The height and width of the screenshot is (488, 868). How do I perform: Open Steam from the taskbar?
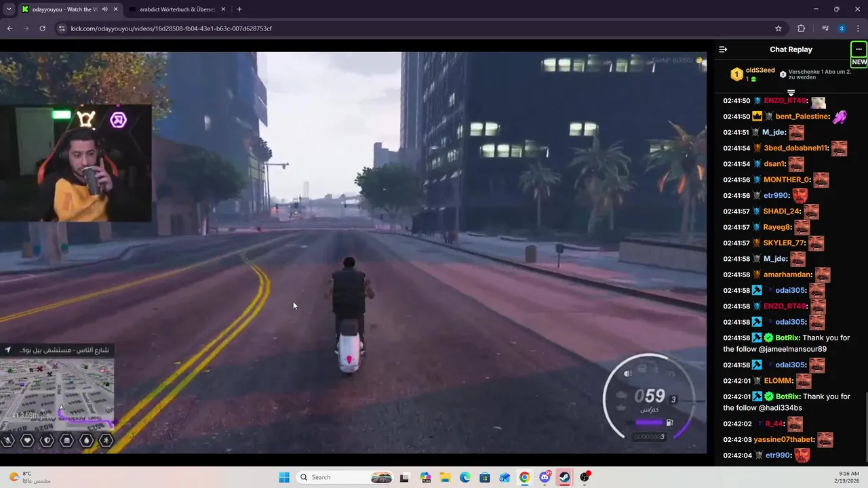pos(564,477)
